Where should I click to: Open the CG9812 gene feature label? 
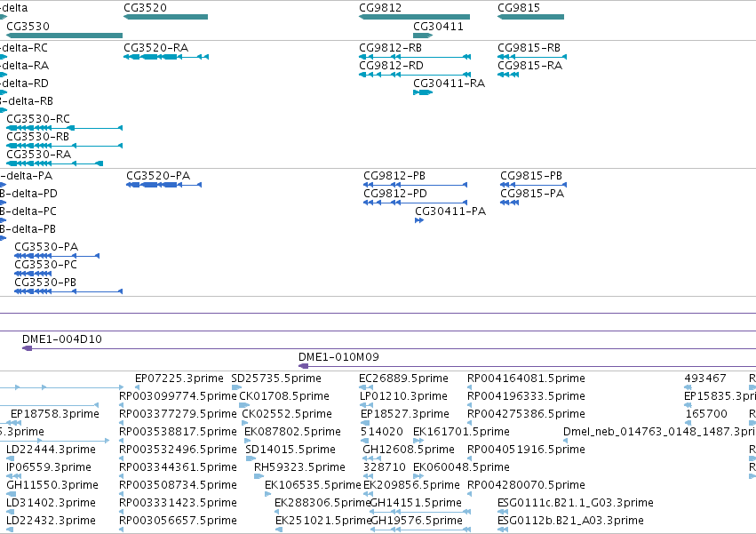click(380, 8)
